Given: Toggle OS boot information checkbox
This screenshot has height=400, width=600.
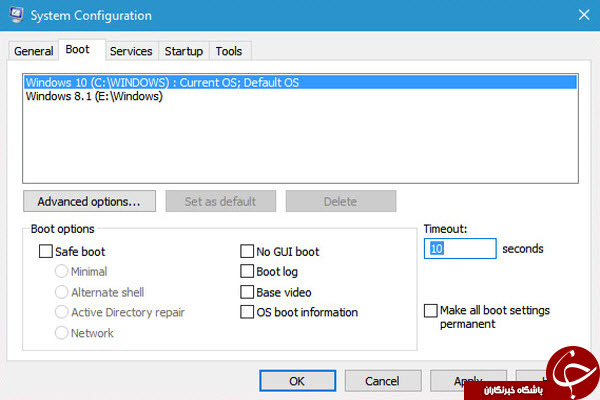Looking at the screenshot, I should click(x=247, y=312).
